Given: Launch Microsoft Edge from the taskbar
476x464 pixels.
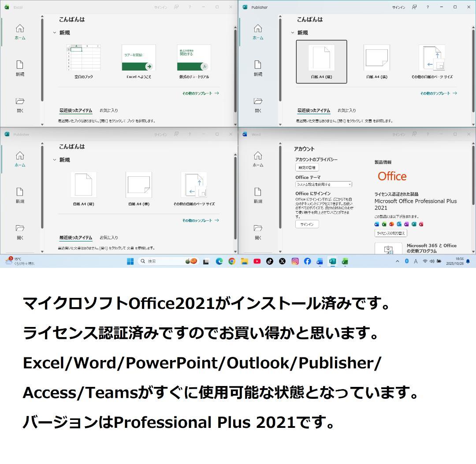Looking at the screenshot, I should [219, 261].
